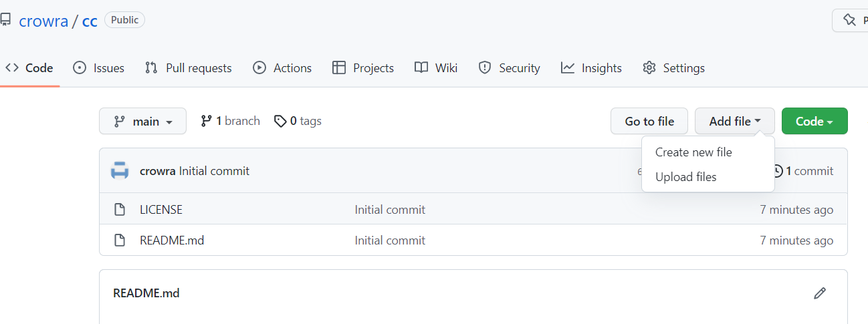
Task: Choose Upload files from the menu
Action: click(685, 177)
